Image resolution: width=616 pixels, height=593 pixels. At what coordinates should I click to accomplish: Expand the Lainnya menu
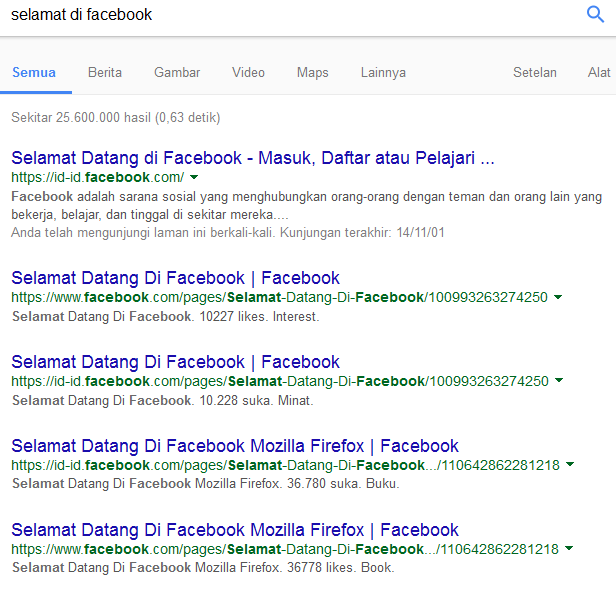point(383,73)
